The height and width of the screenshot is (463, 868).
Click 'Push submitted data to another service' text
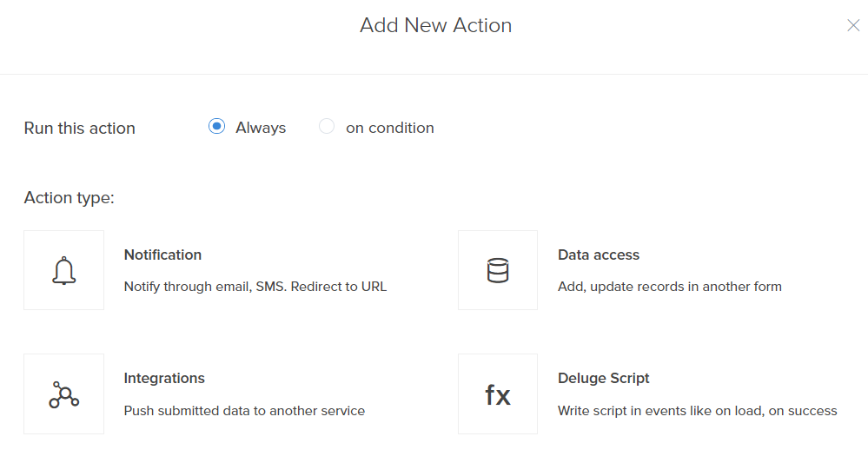coord(244,410)
